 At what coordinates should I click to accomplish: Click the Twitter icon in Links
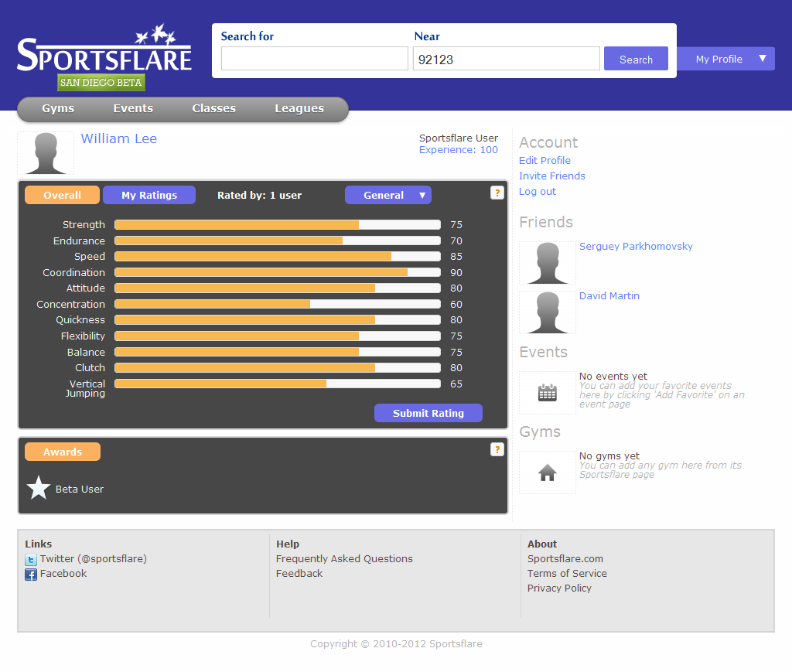31,559
